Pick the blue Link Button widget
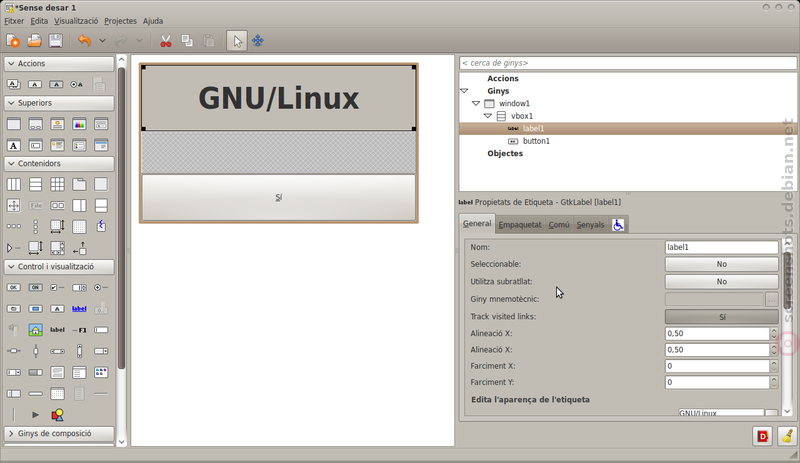The height and width of the screenshot is (463, 800). [79, 309]
